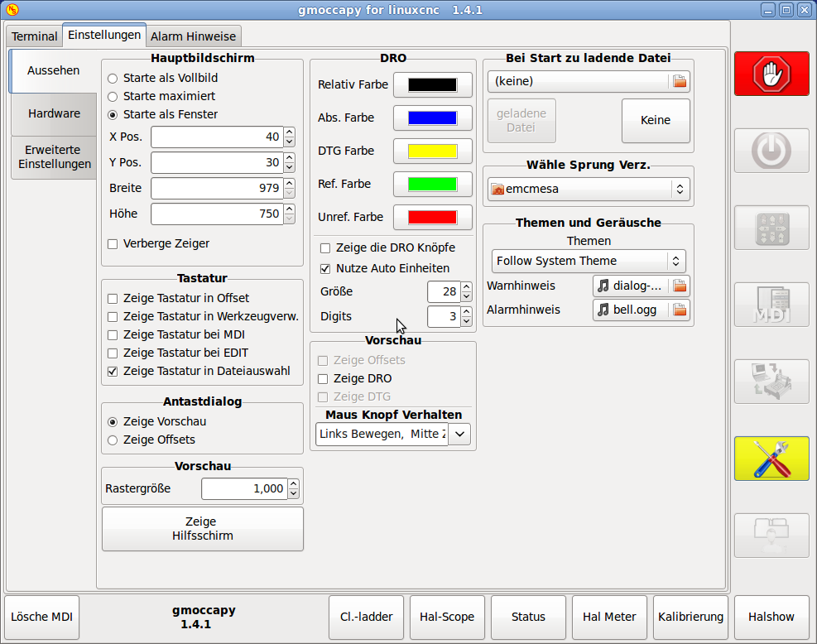Open the Erweiterte Einstellungen side tab
The width and height of the screenshot is (817, 644).
point(54,157)
